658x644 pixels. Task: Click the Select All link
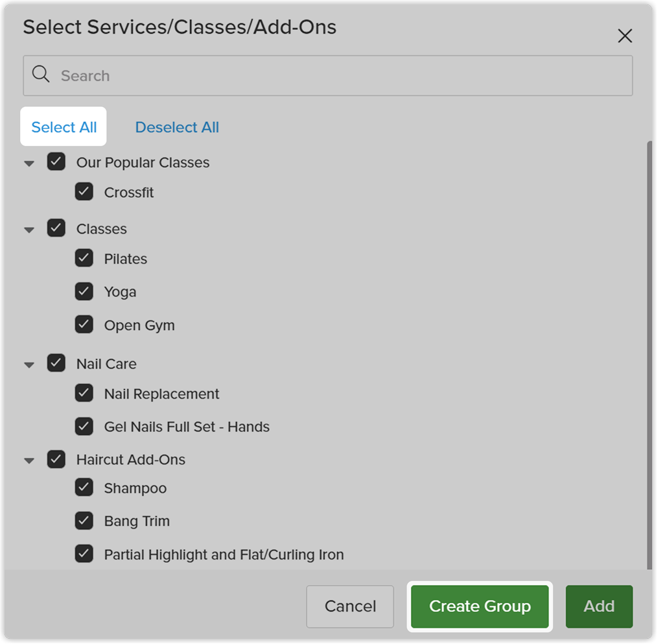coord(64,126)
